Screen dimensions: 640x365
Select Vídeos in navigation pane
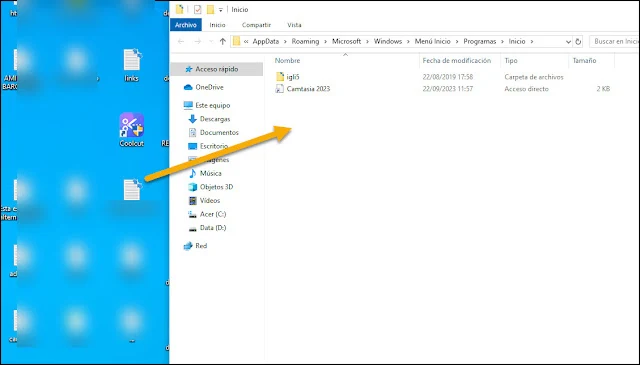[x=210, y=200]
